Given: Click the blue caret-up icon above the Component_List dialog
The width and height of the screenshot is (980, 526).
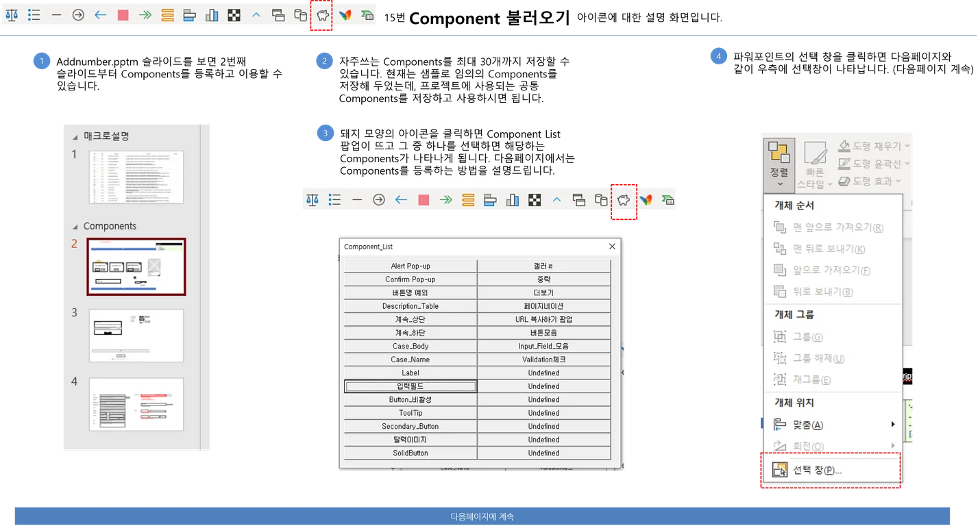Looking at the screenshot, I should (556, 200).
